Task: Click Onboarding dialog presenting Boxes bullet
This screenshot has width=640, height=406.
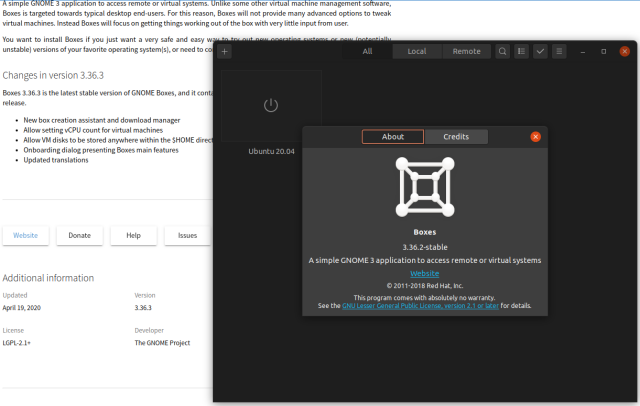Action: [x=101, y=150]
